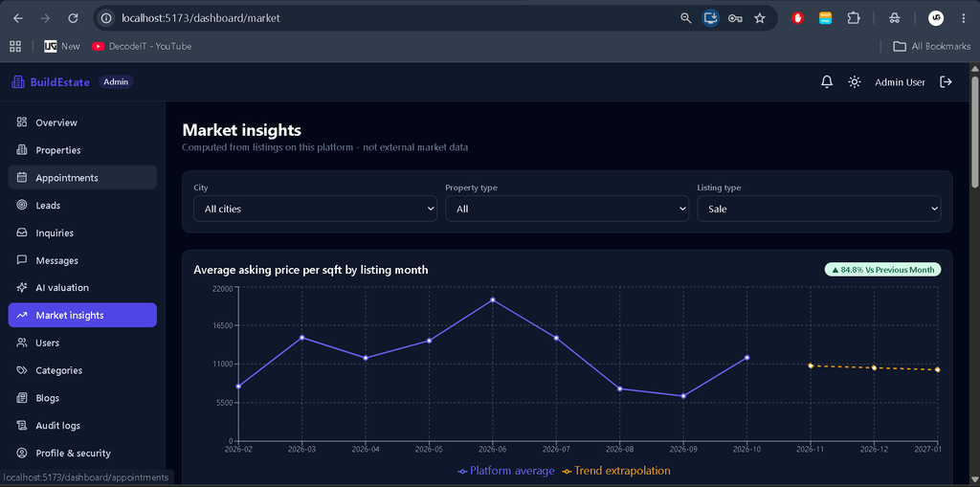980x487 pixels.
Task: Toggle the Trend extrapolation legend entry
Action: click(x=615, y=471)
